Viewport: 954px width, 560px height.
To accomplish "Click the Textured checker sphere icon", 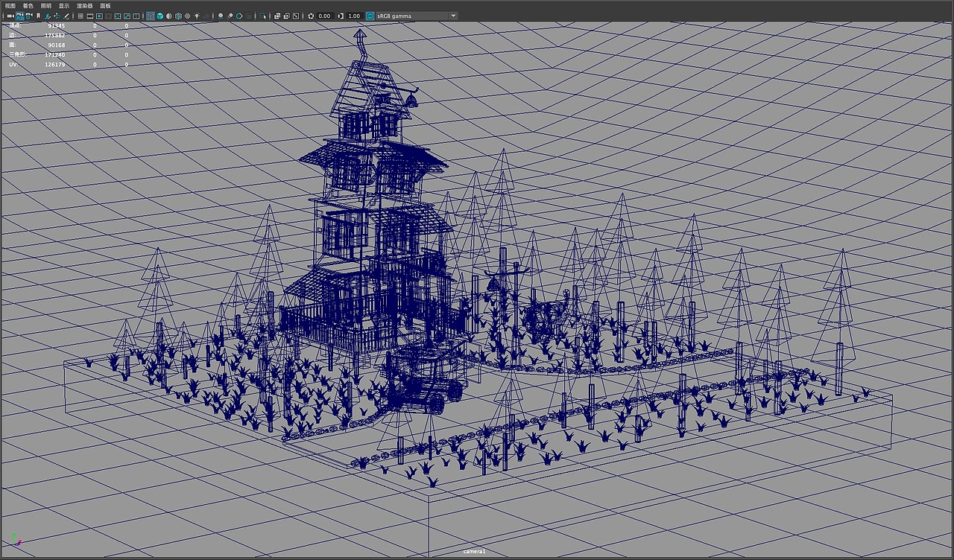I will pyautogui.click(x=187, y=16).
